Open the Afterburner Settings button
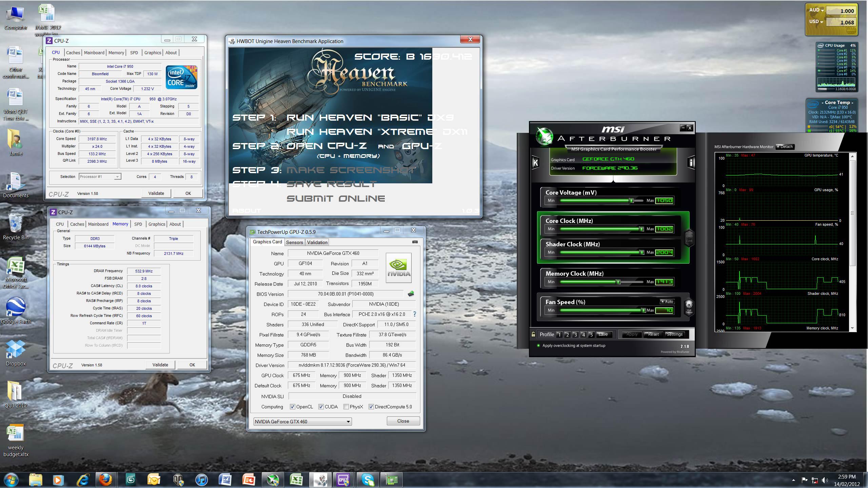 (x=674, y=334)
